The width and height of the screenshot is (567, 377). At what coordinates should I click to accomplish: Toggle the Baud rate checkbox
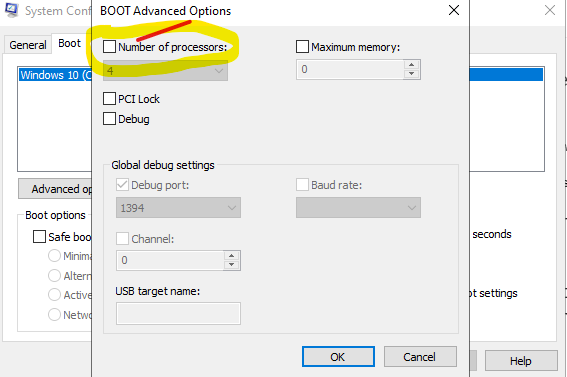[302, 185]
